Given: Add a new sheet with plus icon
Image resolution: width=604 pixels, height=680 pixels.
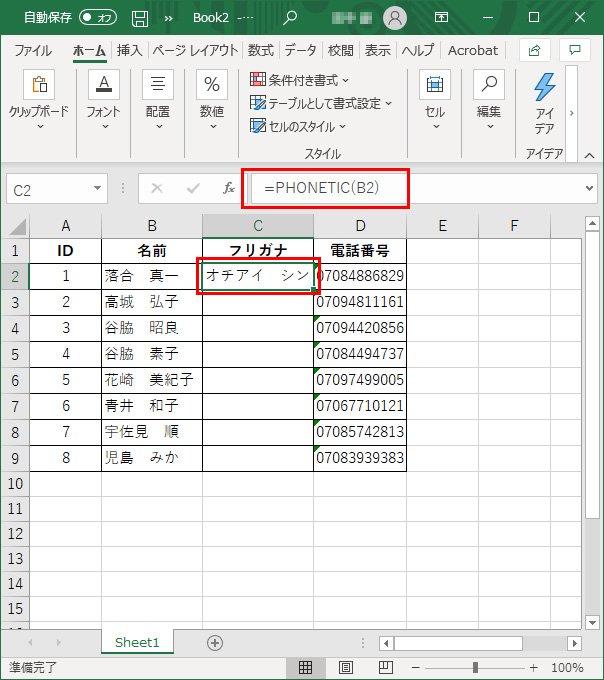Looking at the screenshot, I should [215, 643].
